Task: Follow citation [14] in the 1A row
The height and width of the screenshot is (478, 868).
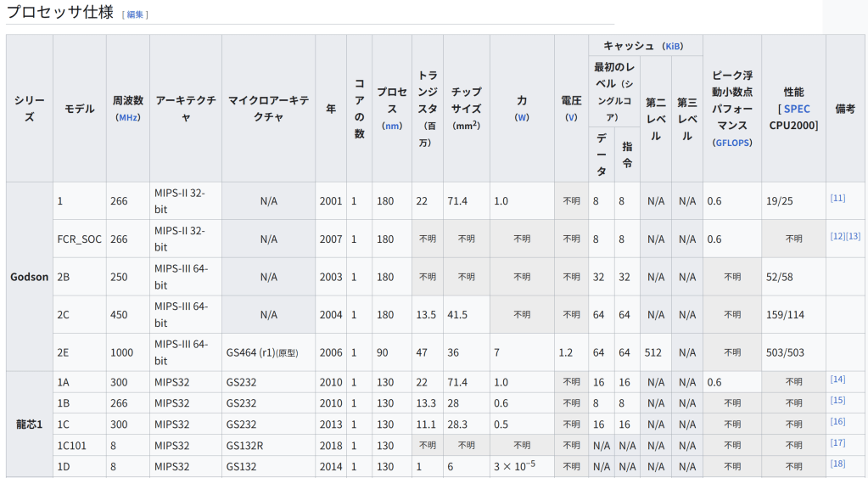Action: [837, 380]
